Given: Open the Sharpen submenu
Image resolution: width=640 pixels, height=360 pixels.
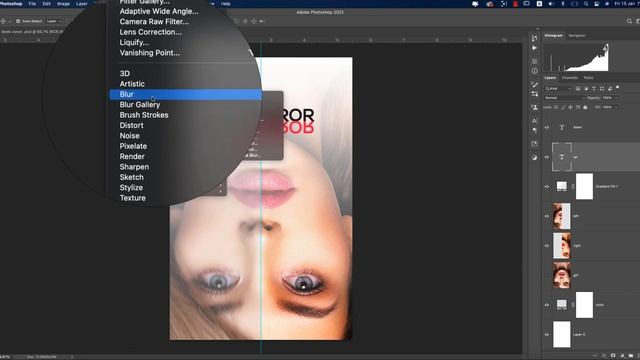Looking at the screenshot, I should tap(134, 167).
